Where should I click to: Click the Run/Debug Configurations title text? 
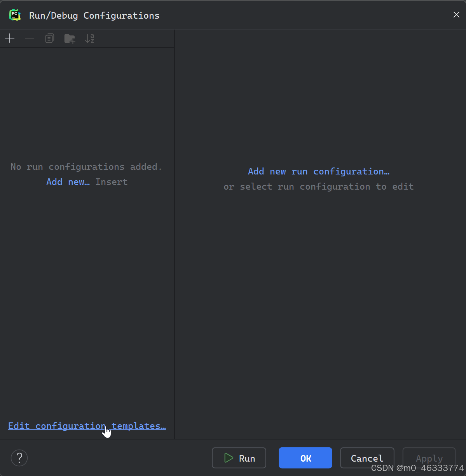point(94,16)
